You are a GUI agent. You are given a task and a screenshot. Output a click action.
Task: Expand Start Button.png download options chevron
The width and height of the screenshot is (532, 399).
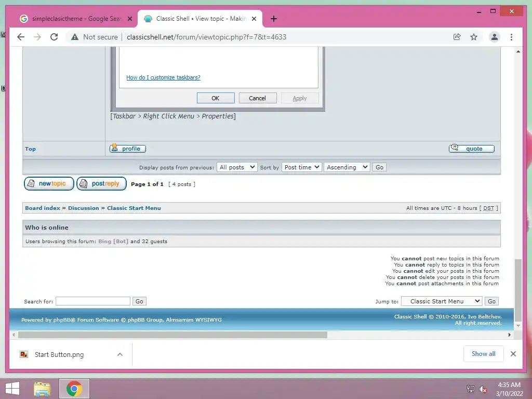pyautogui.click(x=120, y=354)
